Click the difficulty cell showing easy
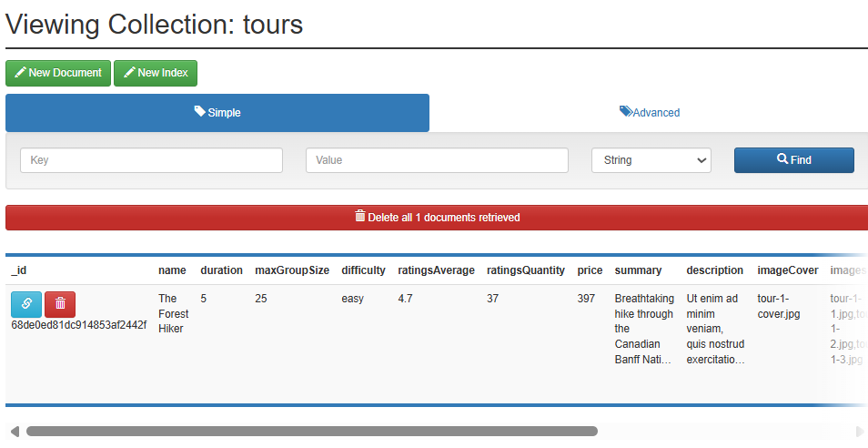868x448 pixels. (x=352, y=299)
